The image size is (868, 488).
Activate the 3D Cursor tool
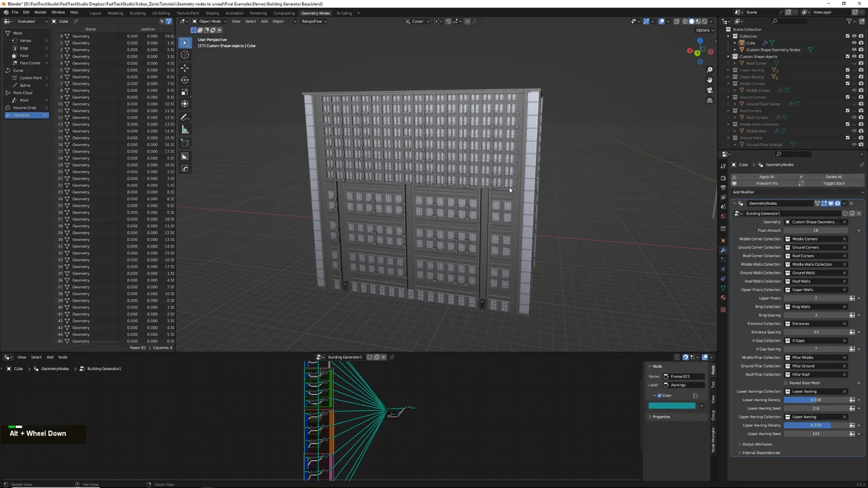[184, 54]
